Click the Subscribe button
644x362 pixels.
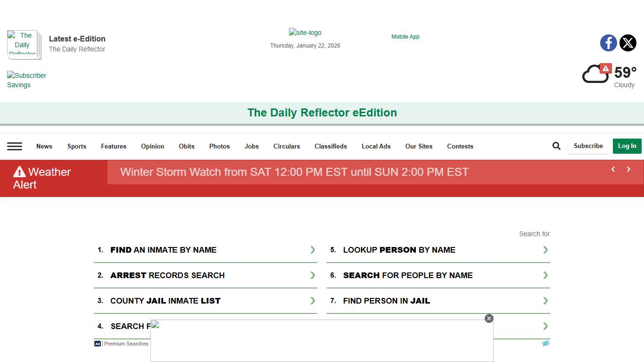(x=588, y=146)
